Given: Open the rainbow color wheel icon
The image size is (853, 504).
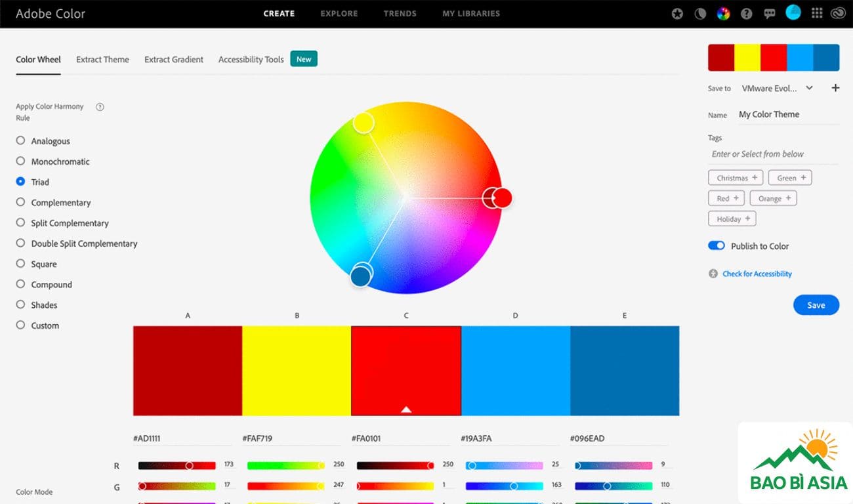Looking at the screenshot, I should click(723, 12).
